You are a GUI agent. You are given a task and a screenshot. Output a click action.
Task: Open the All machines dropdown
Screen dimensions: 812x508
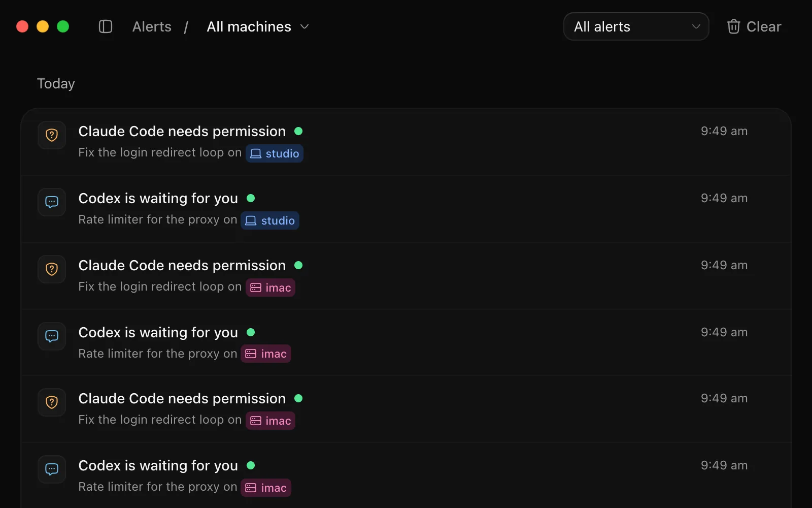coord(258,26)
